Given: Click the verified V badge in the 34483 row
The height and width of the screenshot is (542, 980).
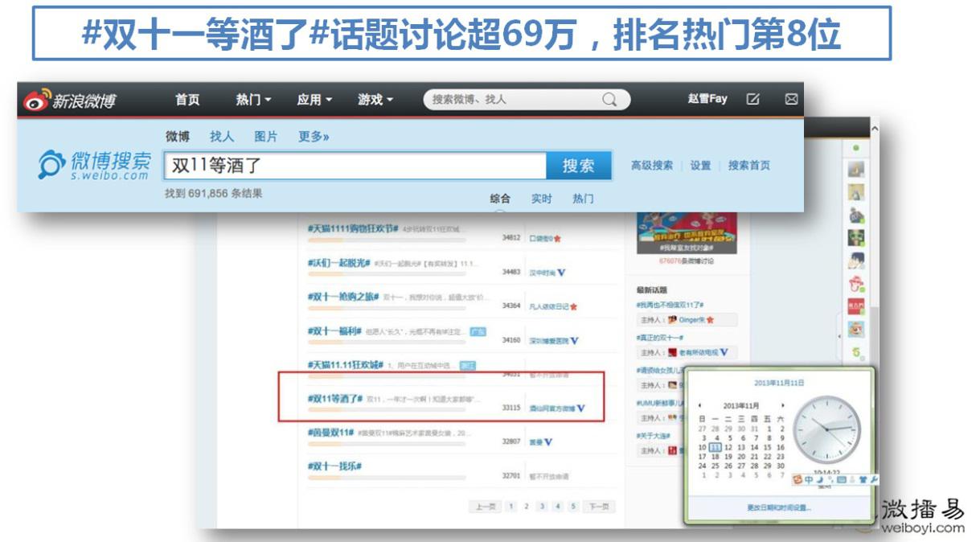Looking at the screenshot, I should point(561,273).
